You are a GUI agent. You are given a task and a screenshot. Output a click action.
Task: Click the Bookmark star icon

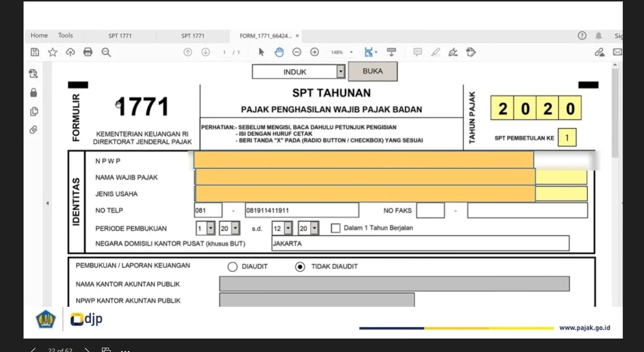[52, 52]
